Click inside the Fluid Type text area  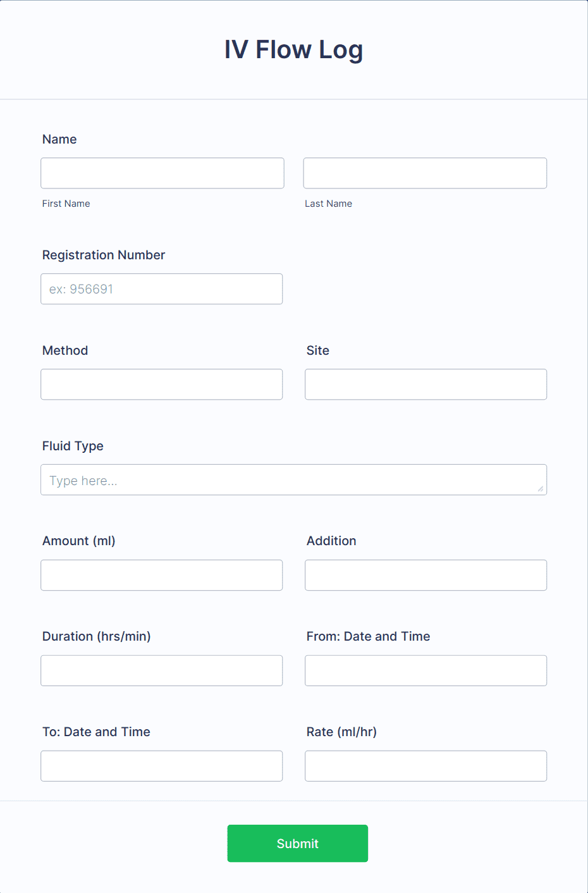pyautogui.click(x=293, y=479)
